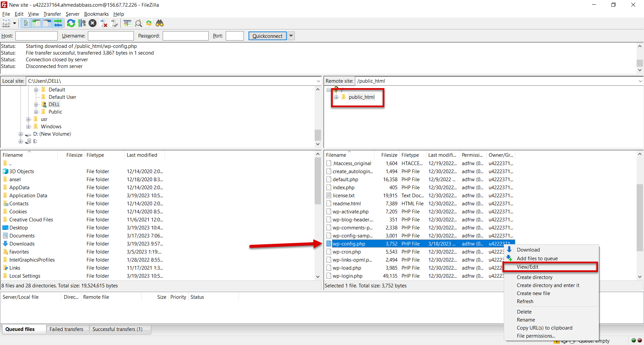Cancel current operation with X icon
This screenshot has height=345, width=644.
click(93, 23)
